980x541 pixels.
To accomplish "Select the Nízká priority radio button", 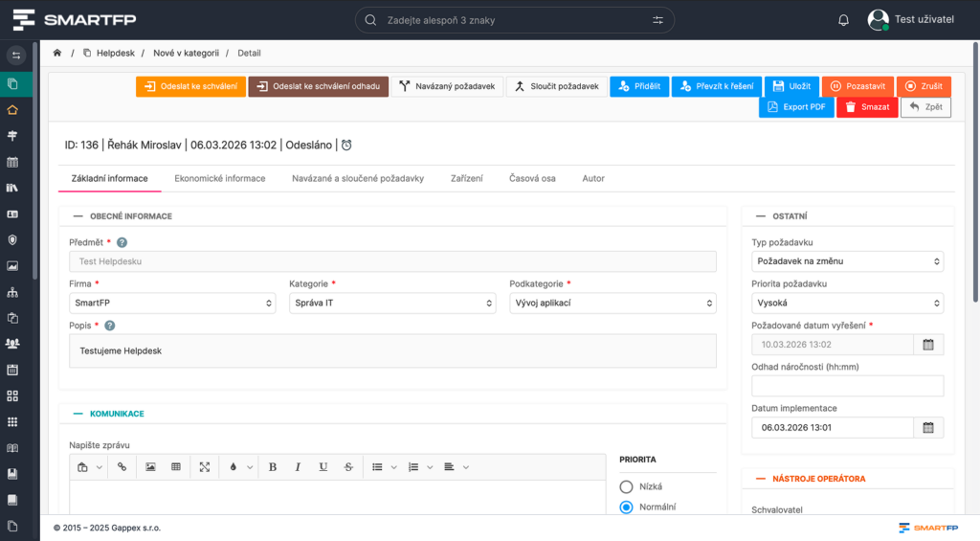I will [x=627, y=486].
